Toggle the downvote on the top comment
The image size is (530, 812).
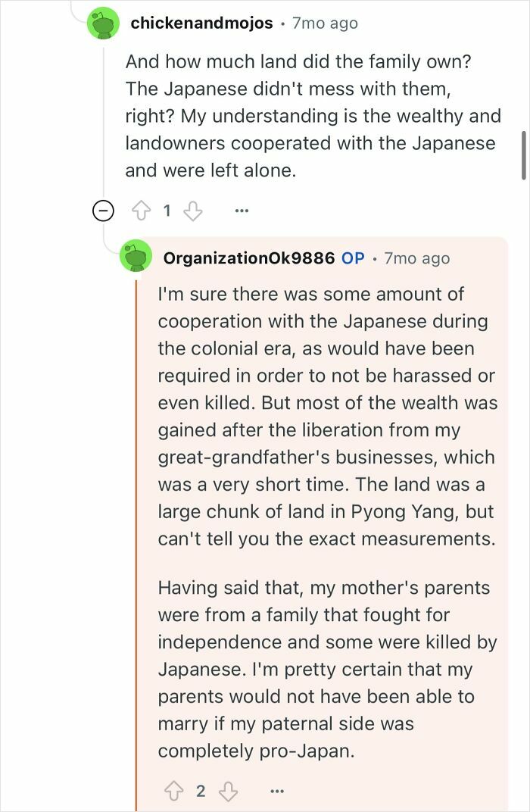tap(194, 211)
